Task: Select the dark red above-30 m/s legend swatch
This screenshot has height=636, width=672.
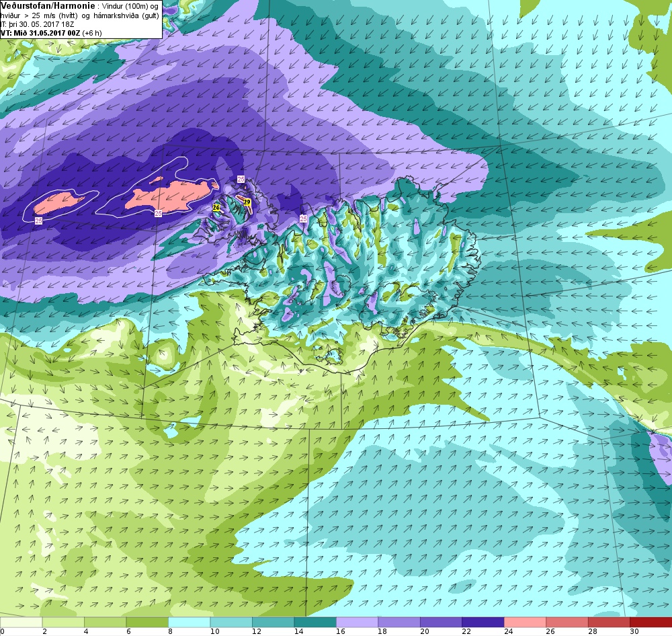Action: 651,623
